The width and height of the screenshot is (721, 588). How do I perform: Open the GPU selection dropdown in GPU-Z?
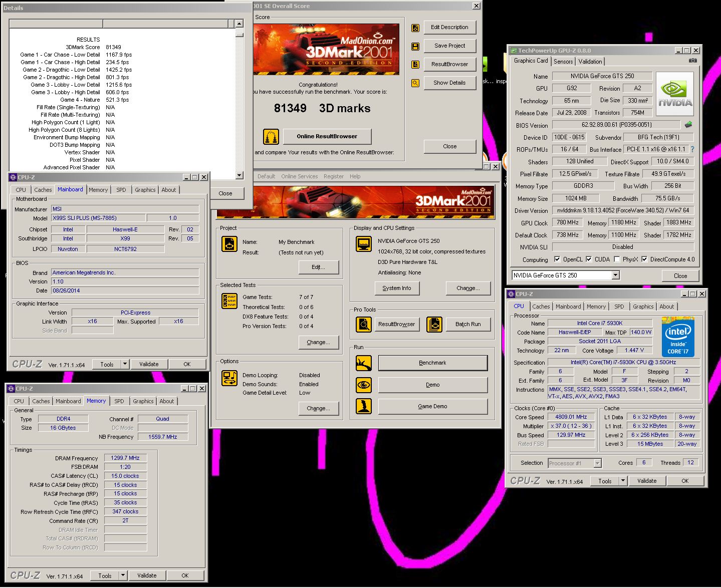615,275
